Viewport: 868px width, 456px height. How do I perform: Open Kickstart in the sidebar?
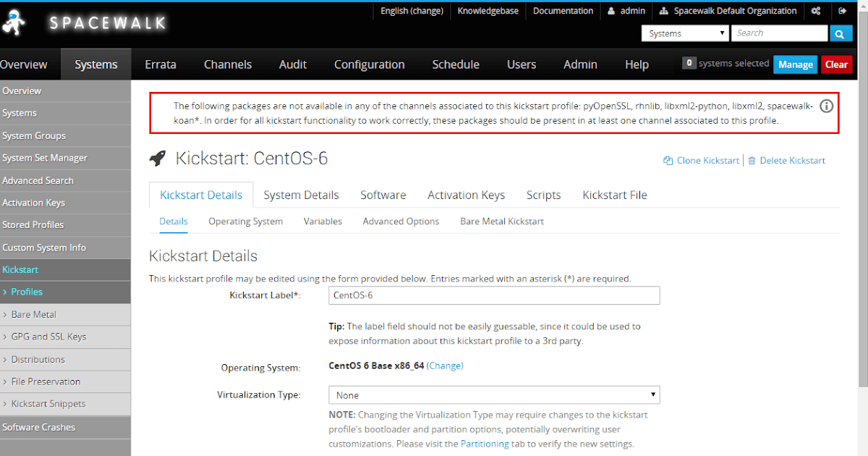[65, 269]
